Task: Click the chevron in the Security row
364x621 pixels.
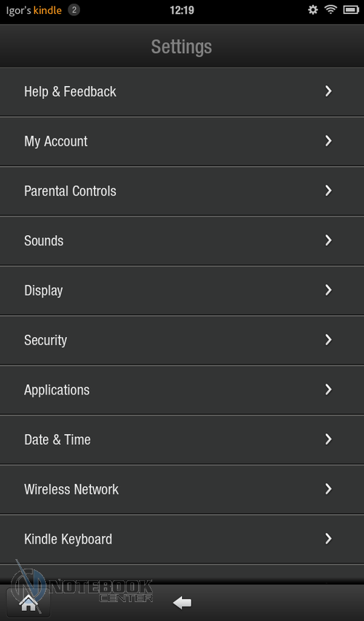Action: 328,340
